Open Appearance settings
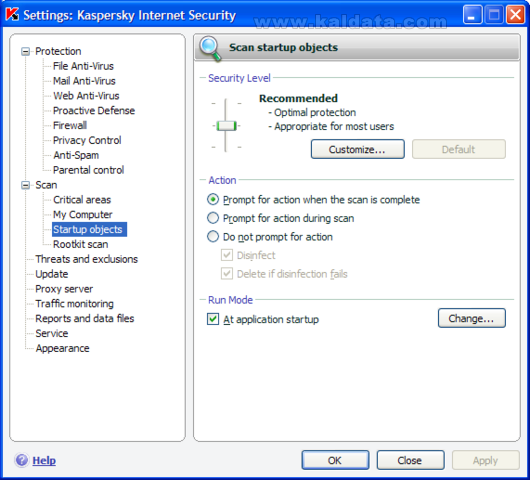Screen dimensions: 530x480 point(63,349)
